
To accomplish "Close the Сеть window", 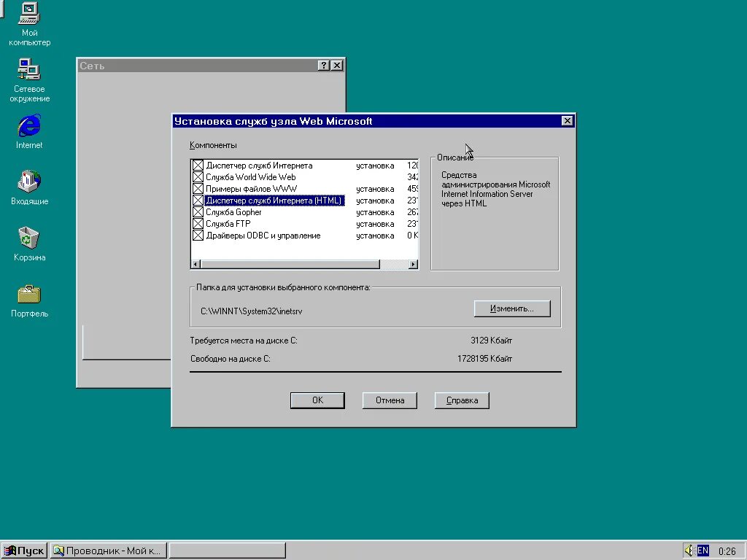I will click(337, 65).
